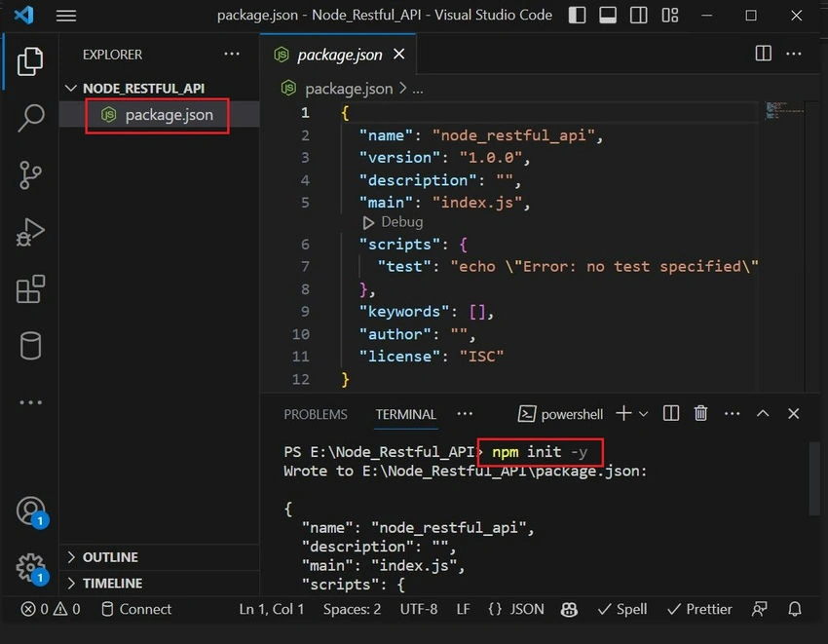
Task: Open the Search view in activity bar
Action: pos(30,117)
